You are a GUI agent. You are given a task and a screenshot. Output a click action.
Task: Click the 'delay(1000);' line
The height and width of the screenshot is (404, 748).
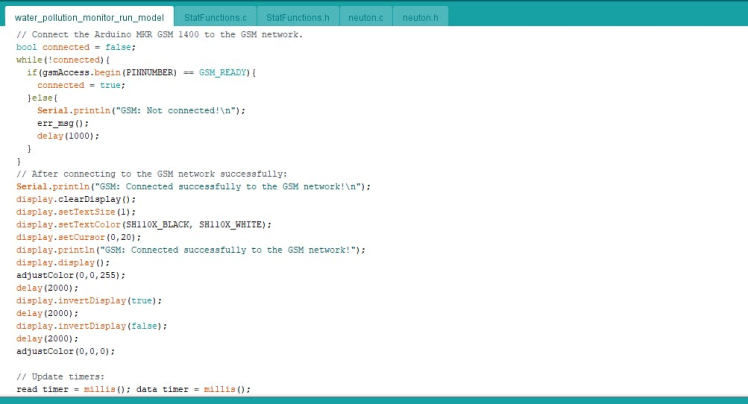coord(68,136)
